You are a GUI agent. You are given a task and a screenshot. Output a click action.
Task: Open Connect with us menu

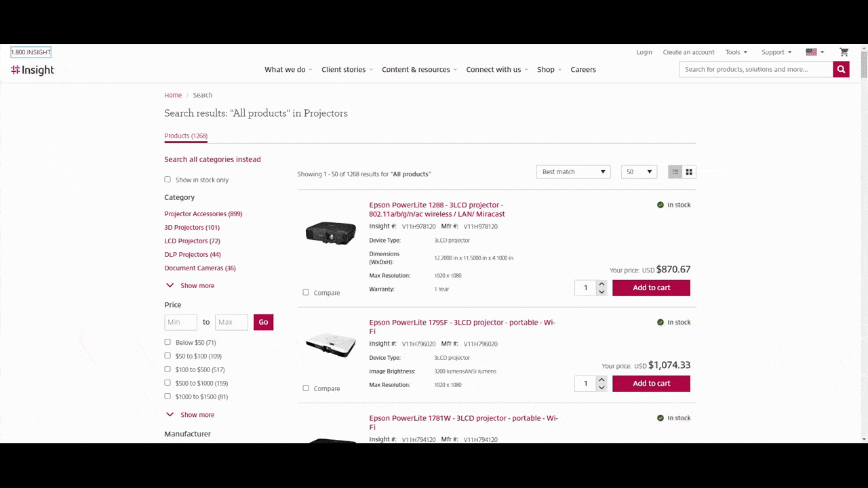497,70
